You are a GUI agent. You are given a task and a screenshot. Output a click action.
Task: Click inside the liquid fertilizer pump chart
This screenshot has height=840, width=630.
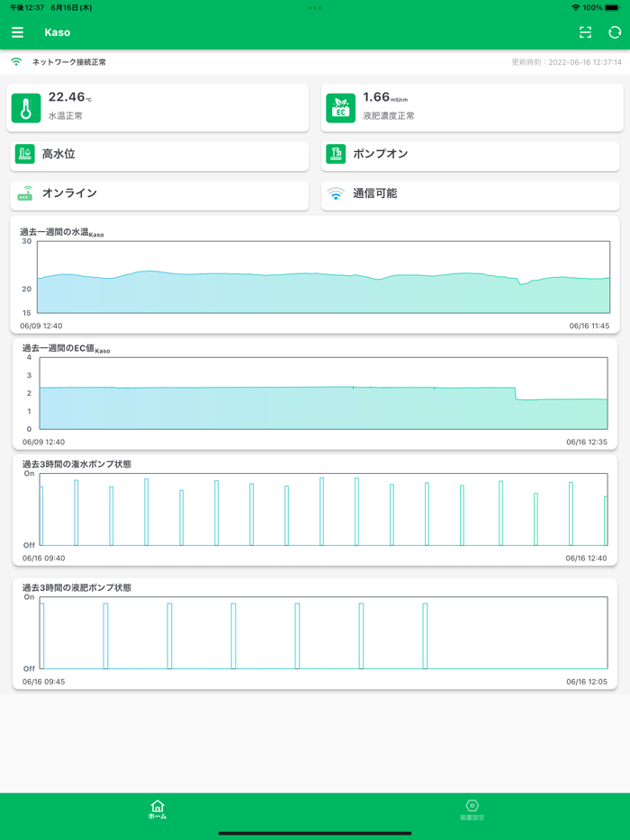pyautogui.click(x=323, y=632)
